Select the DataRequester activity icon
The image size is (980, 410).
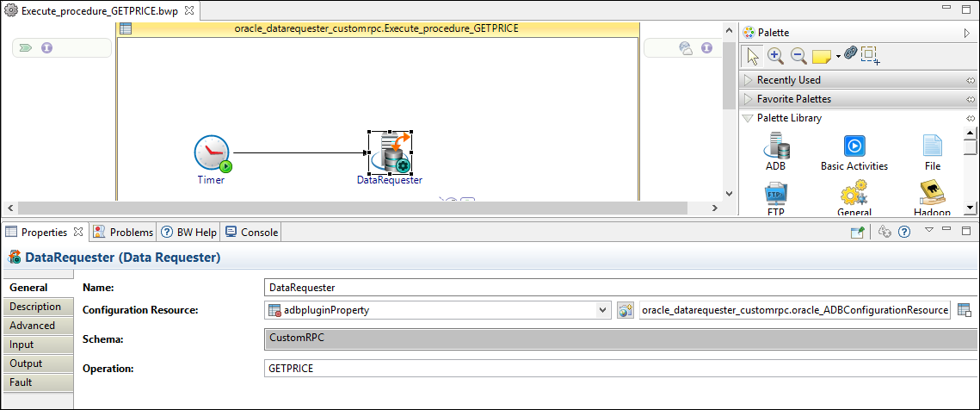390,152
